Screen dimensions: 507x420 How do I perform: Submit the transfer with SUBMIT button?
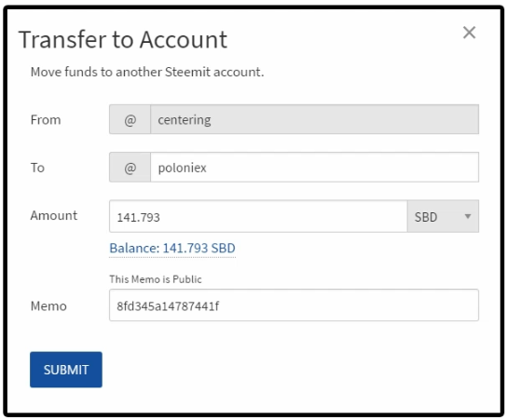[66, 370]
